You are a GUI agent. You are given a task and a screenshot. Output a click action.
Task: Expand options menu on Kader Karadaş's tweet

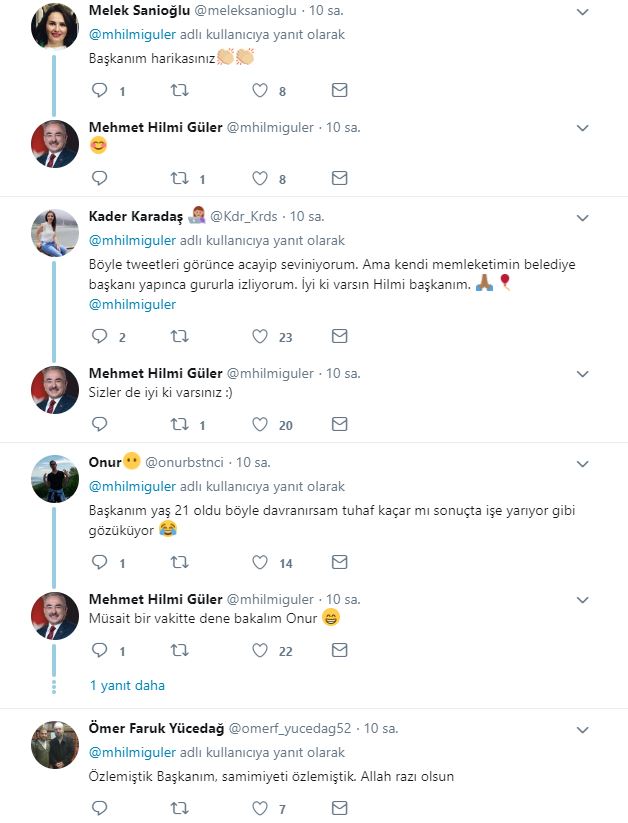tap(584, 217)
